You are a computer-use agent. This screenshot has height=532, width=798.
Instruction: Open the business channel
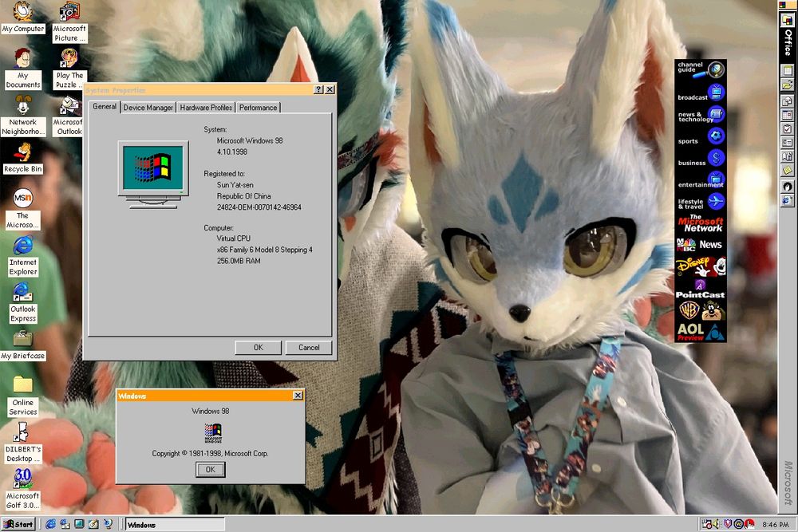[701, 160]
